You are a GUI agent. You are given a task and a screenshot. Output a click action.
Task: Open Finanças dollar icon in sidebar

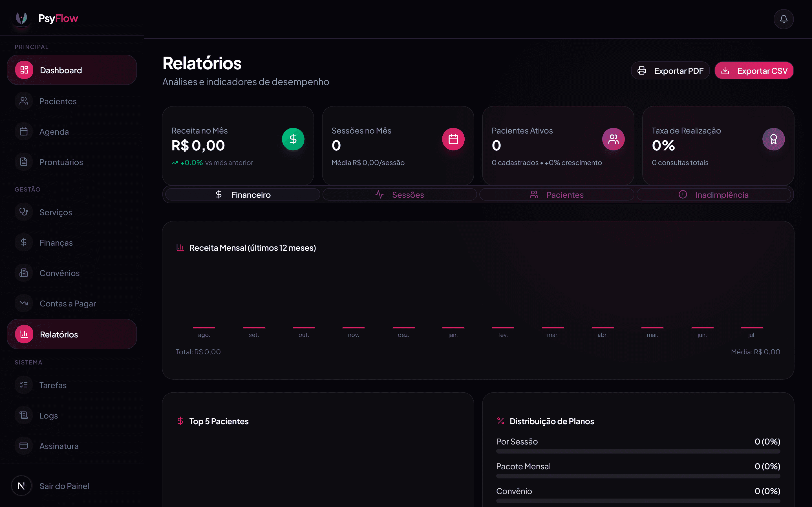[x=23, y=243]
